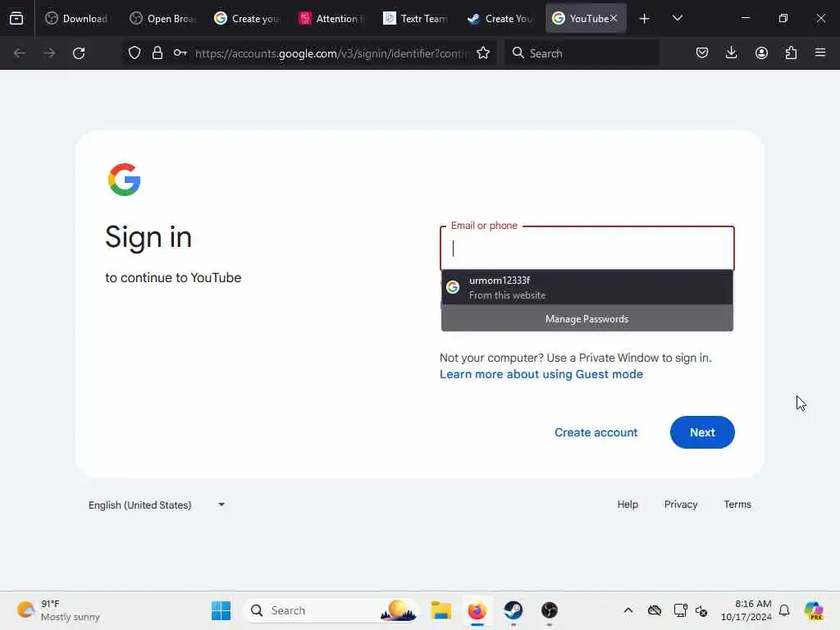
Task: Open Firefox account icon
Action: point(761,52)
